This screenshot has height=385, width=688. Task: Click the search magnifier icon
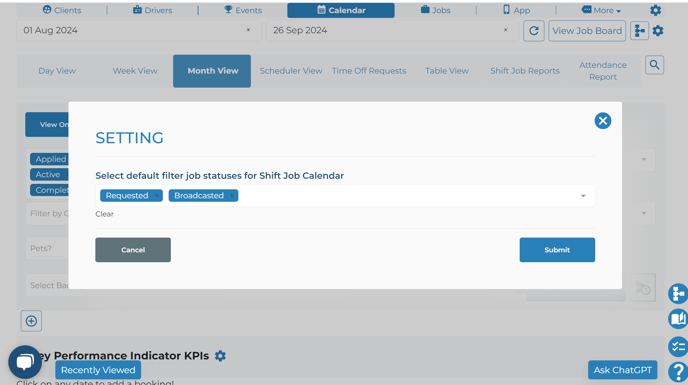click(654, 65)
